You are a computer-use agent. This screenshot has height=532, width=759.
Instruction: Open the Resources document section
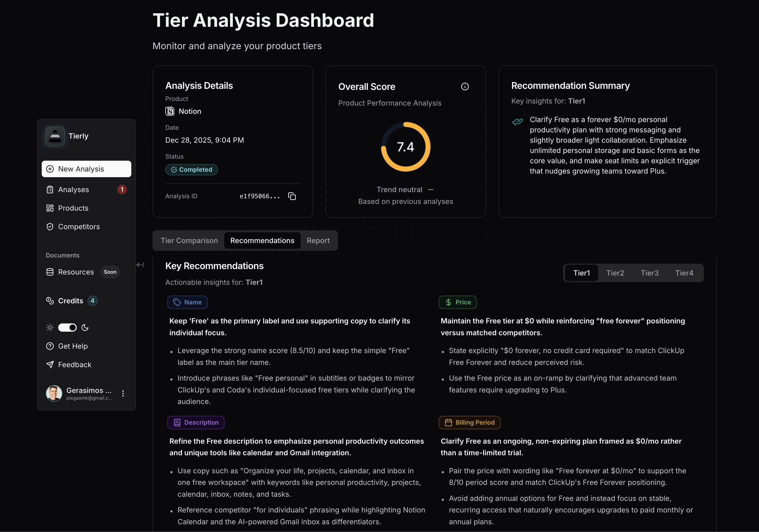[x=76, y=272]
